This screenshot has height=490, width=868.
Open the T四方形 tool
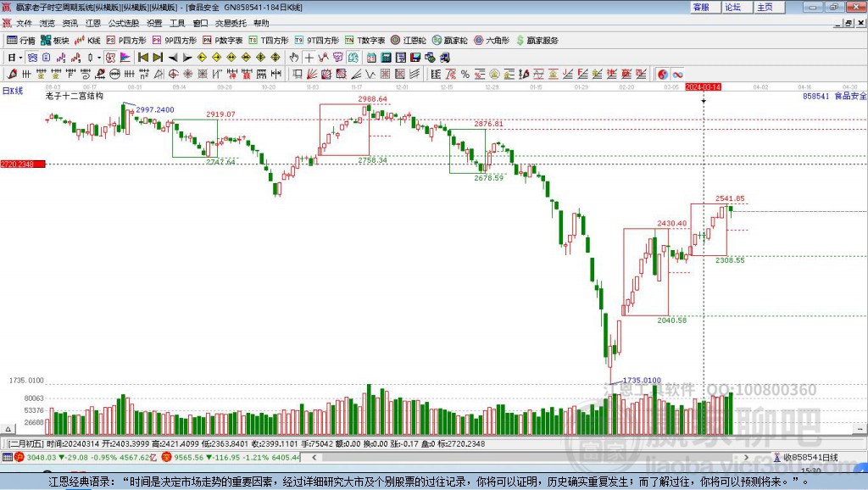[x=269, y=41]
